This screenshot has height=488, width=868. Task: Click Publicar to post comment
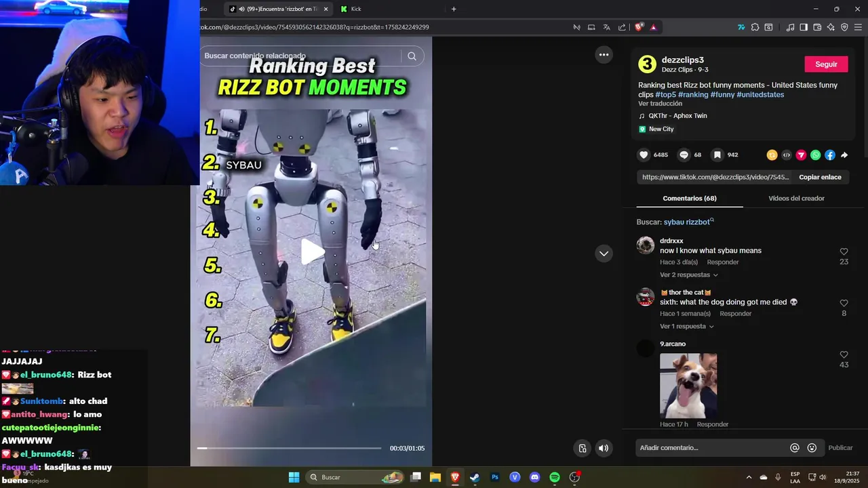point(840,448)
